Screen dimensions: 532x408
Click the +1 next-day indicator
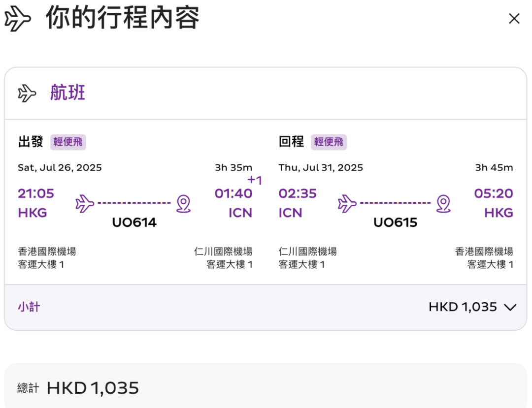coord(255,180)
